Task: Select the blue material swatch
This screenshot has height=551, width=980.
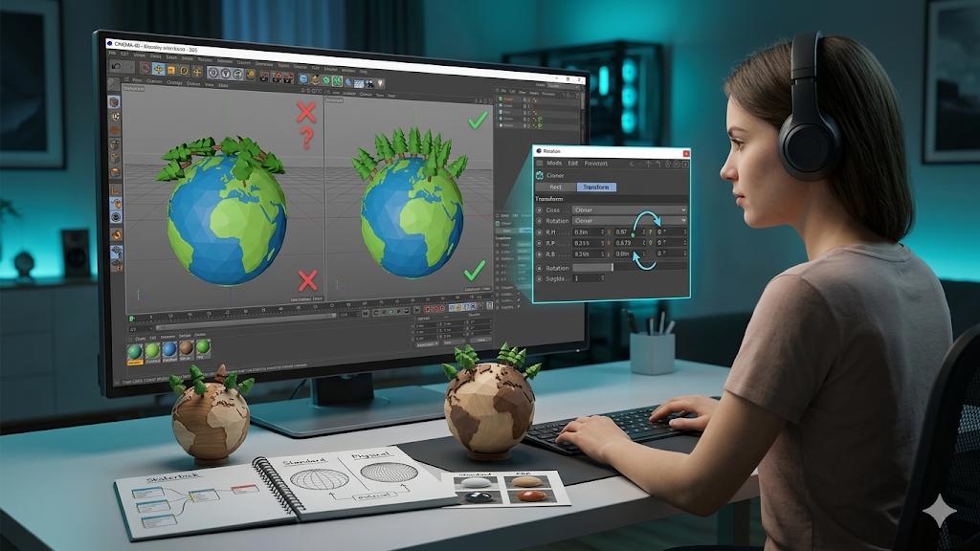Action: click(168, 350)
